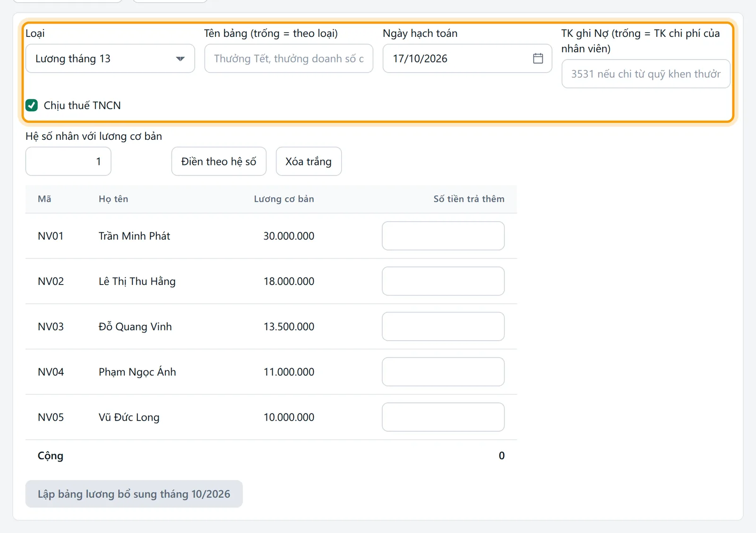The height and width of the screenshot is (533, 756).
Task: Select employee code NV04
Action: pyautogui.click(x=51, y=372)
